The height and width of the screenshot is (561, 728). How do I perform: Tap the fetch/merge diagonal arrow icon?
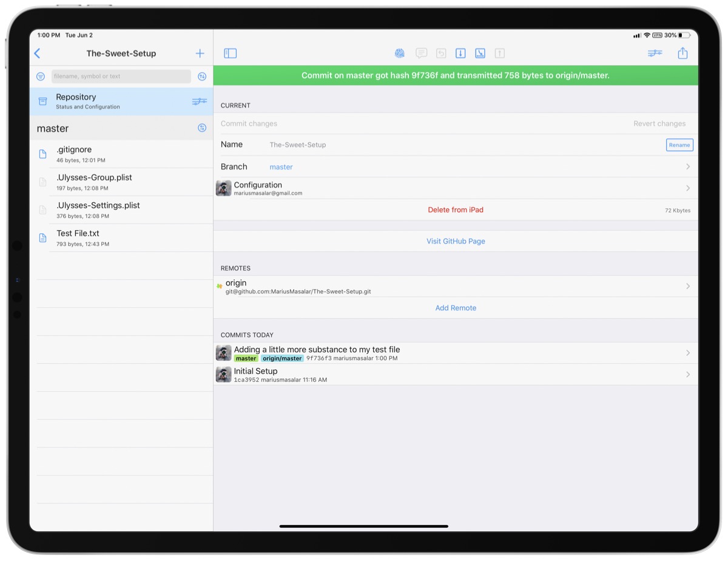480,53
